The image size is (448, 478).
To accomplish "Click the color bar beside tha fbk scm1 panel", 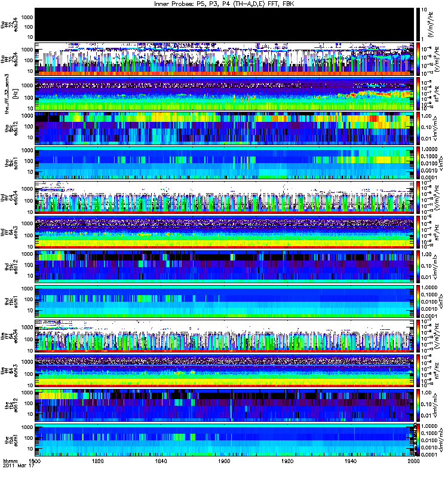I will coord(419,163).
